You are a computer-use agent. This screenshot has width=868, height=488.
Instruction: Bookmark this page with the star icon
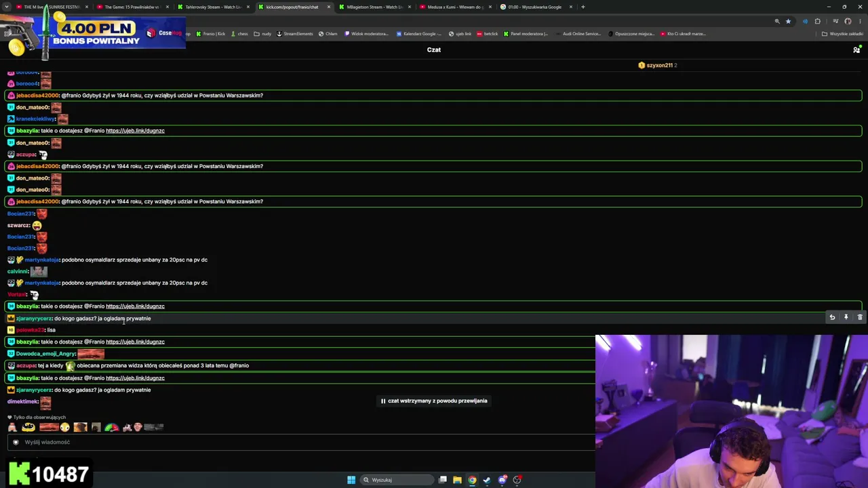[788, 21]
